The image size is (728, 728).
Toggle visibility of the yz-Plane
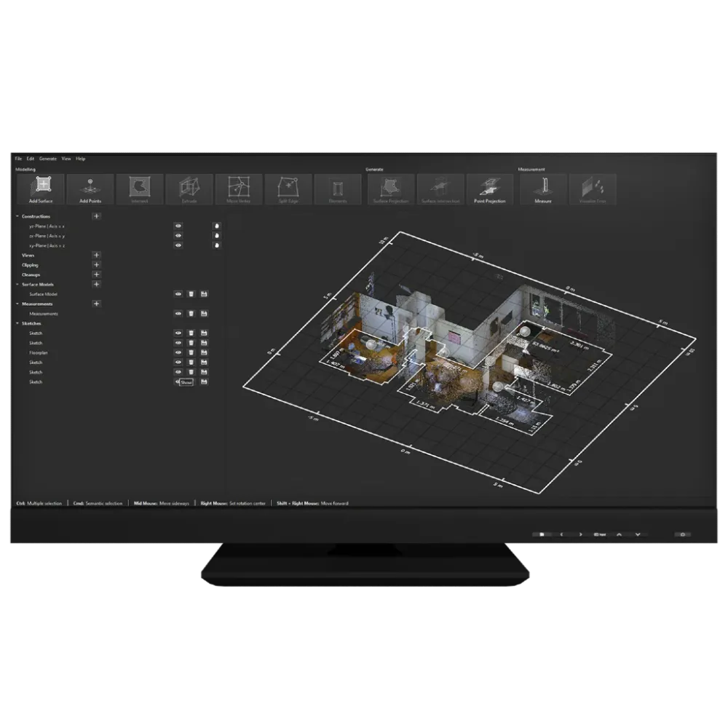coord(178,226)
